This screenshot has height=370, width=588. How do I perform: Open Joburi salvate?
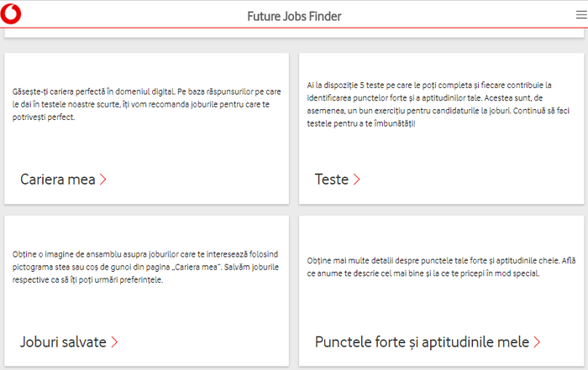point(63,341)
